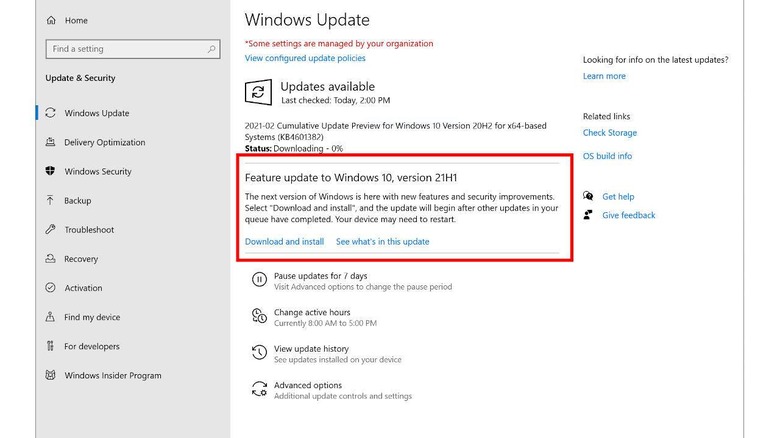
Task: Click the Give feedback link
Action: (629, 215)
